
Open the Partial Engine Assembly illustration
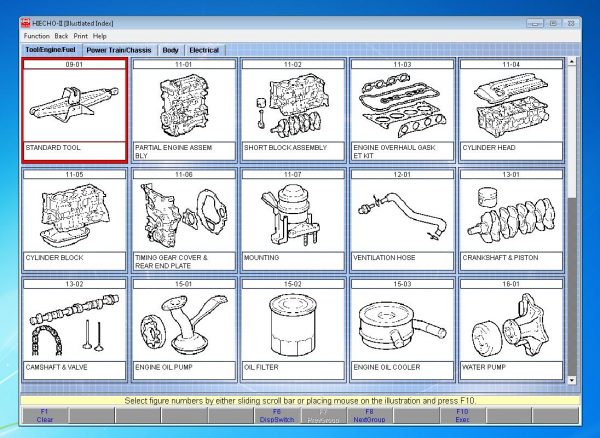coord(184,105)
